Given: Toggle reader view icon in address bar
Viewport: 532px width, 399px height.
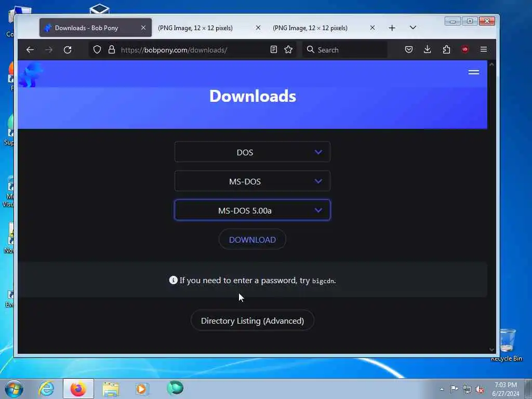Looking at the screenshot, I should click(273, 50).
